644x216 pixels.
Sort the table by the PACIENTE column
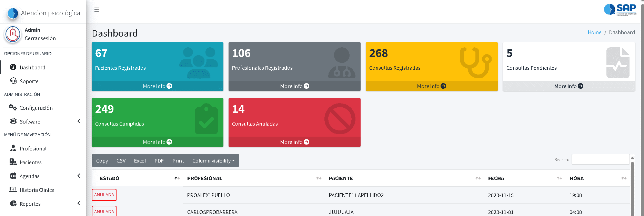click(x=404, y=178)
